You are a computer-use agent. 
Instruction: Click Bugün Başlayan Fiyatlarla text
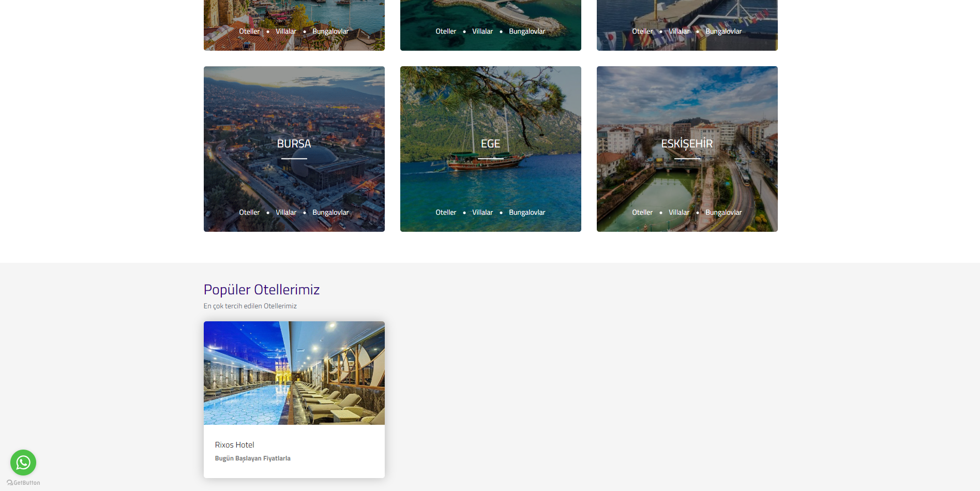coord(252,458)
